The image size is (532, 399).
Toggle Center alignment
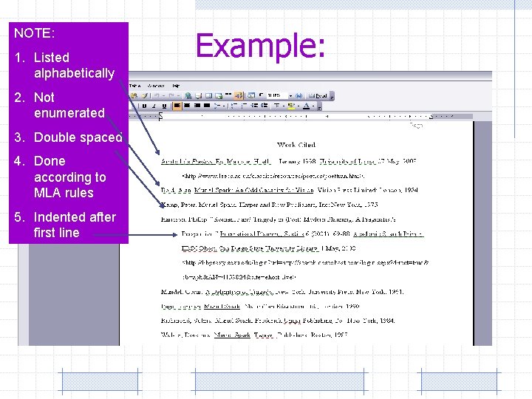(187, 106)
